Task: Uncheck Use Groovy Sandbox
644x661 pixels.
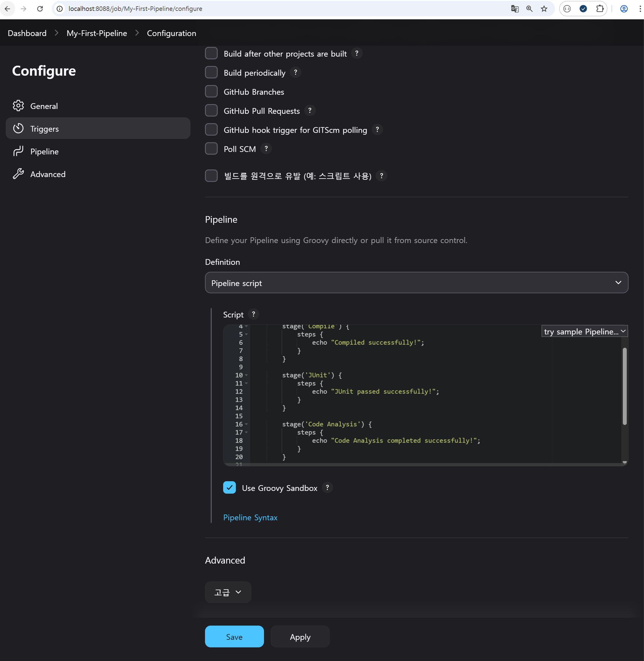Action: 229,488
